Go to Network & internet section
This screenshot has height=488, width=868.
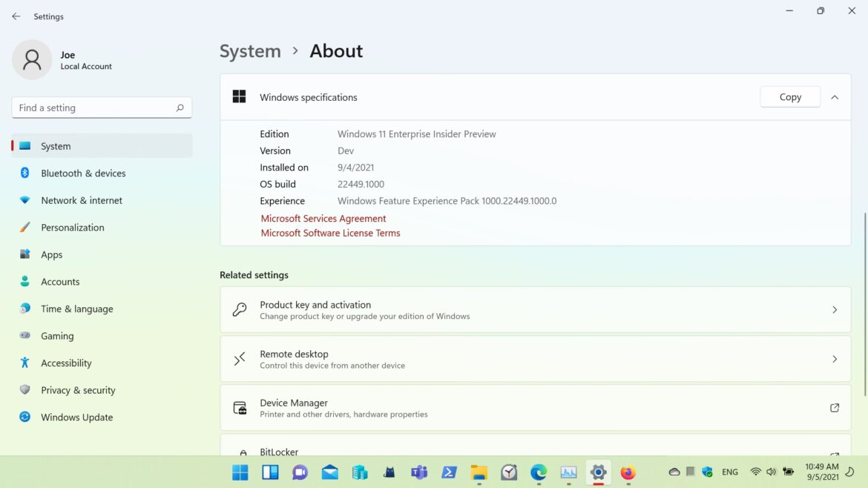[82, 200]
